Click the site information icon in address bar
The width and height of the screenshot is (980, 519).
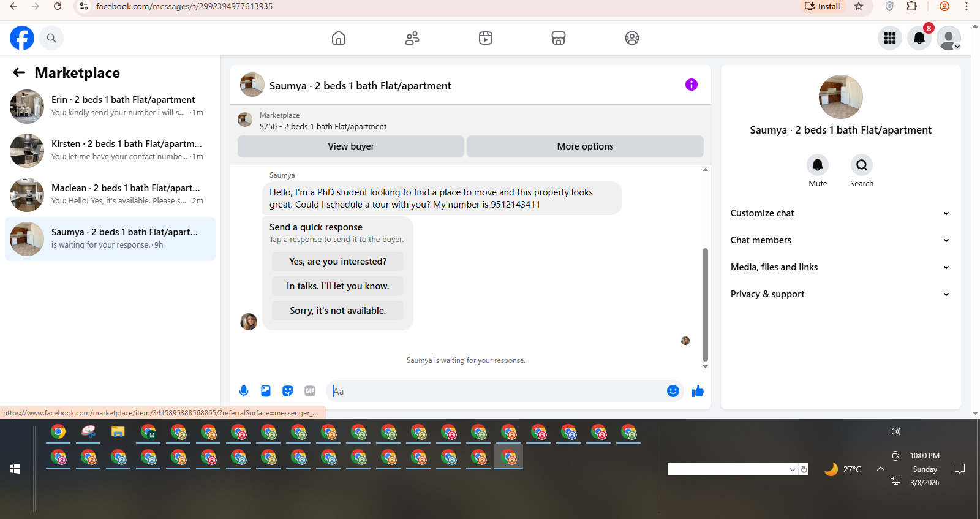pos(84,6)
